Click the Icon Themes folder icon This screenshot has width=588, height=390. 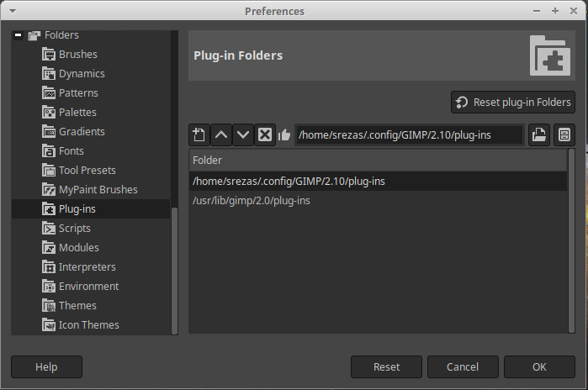(x=49, y=324)
